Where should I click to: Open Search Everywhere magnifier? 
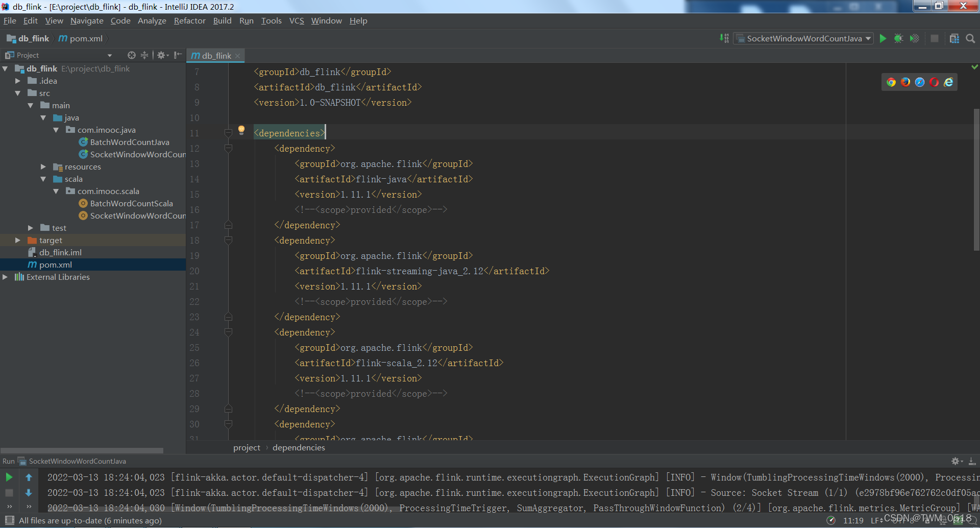point(970,38)
